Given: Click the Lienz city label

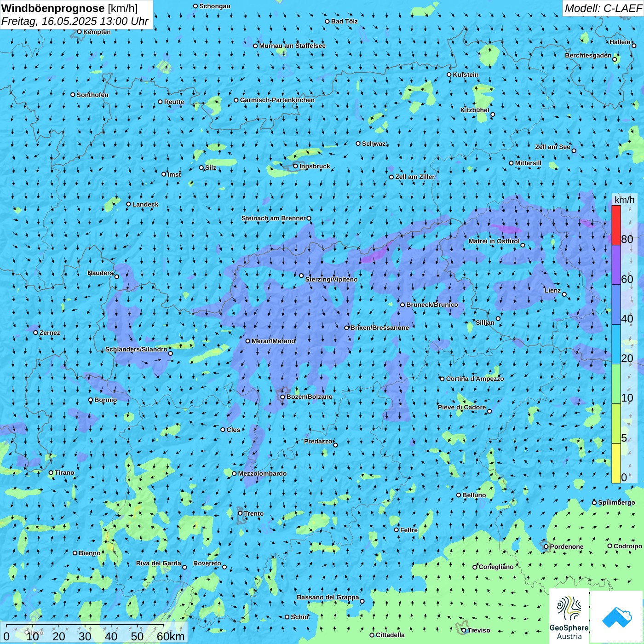Looking at the screenshot, I should point(552,290).
